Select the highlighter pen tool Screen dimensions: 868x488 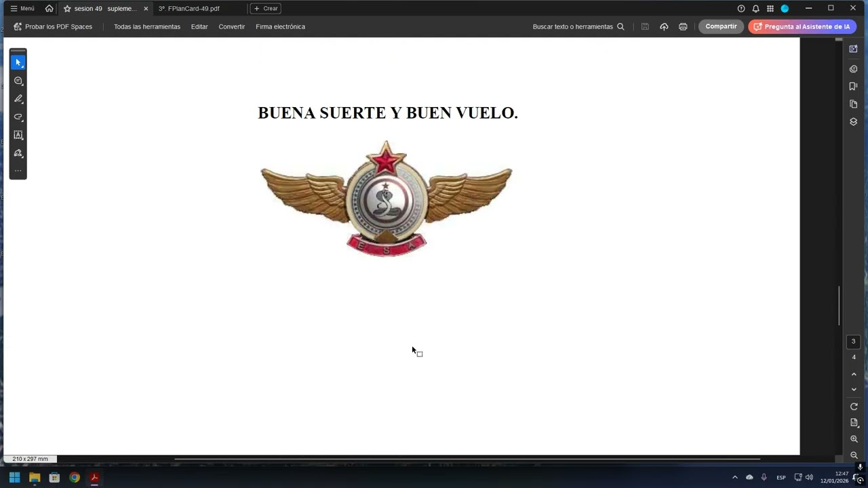(x=18, y=99)
